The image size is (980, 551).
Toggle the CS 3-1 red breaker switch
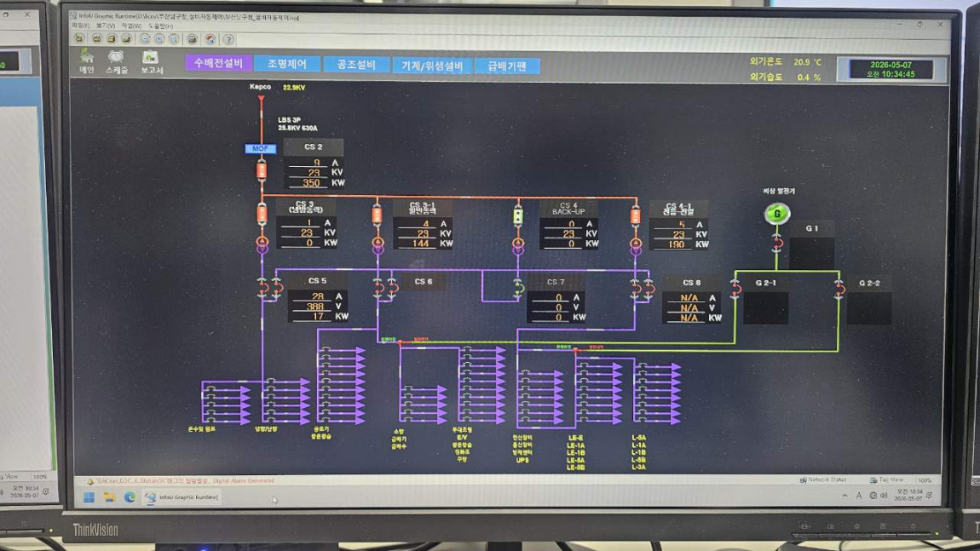pyautogui.click(x=377, y=215)
